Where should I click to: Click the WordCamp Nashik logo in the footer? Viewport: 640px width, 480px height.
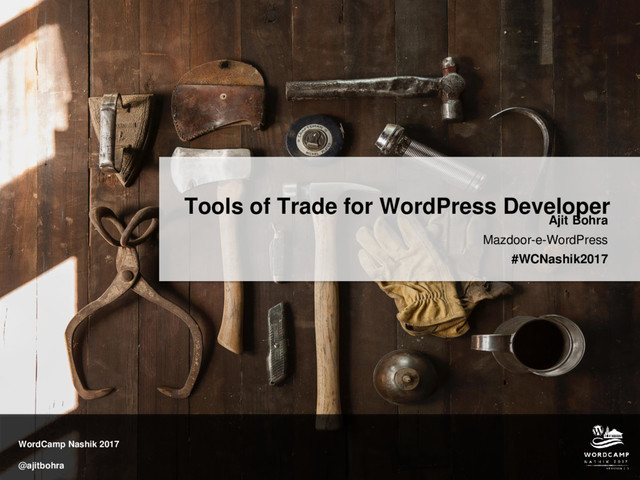(607, 446)
